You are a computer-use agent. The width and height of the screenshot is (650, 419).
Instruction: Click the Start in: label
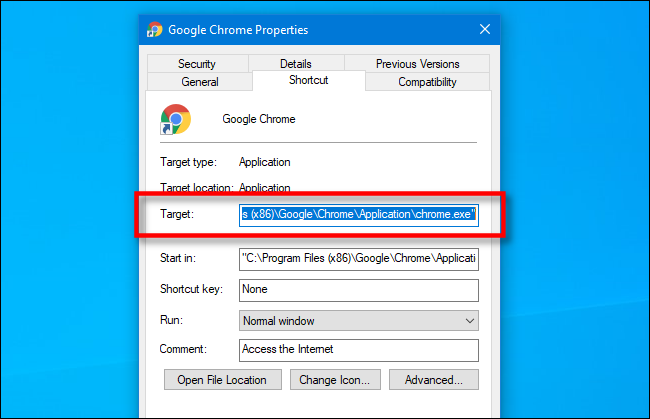coord(178,258)
